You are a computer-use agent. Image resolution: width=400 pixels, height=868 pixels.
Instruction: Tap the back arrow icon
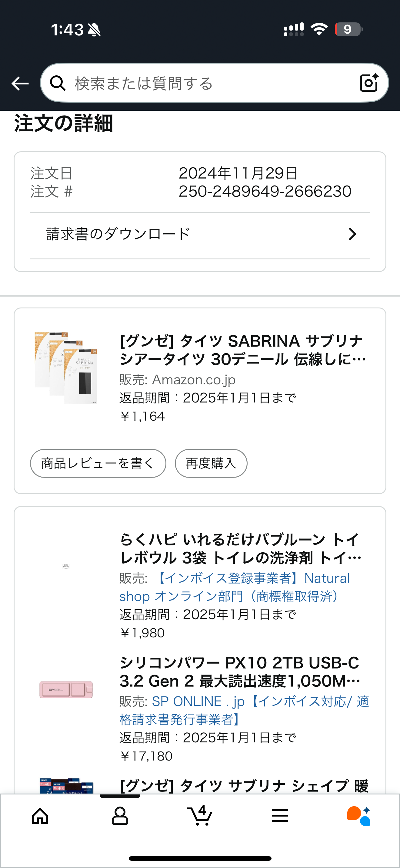point(20,83)
